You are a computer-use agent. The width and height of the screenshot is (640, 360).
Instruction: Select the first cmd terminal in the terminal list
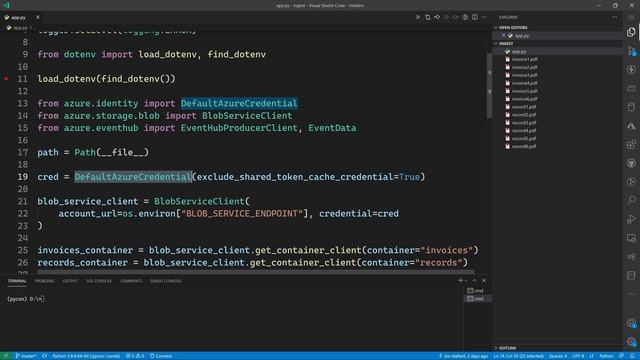pos(476,291)
